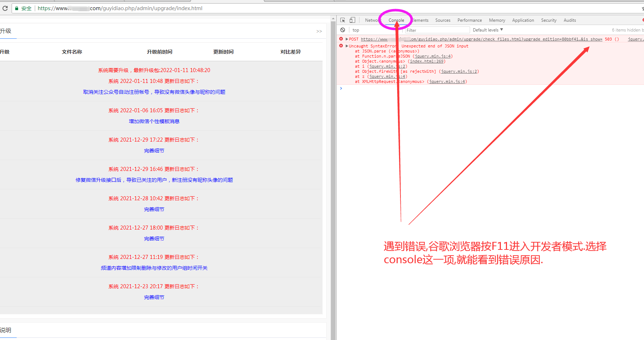Click the error icon beside Uncaught SyntaxError
The width and height of the screenshot is (644, 340).
[x=341, y=46]
